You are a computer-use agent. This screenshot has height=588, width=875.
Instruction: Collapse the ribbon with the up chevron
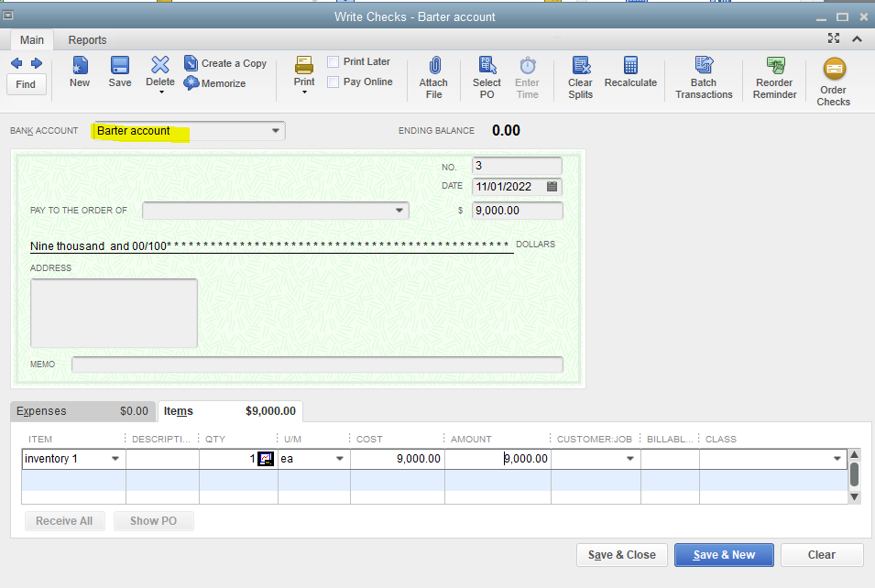[x=858, y=38]
